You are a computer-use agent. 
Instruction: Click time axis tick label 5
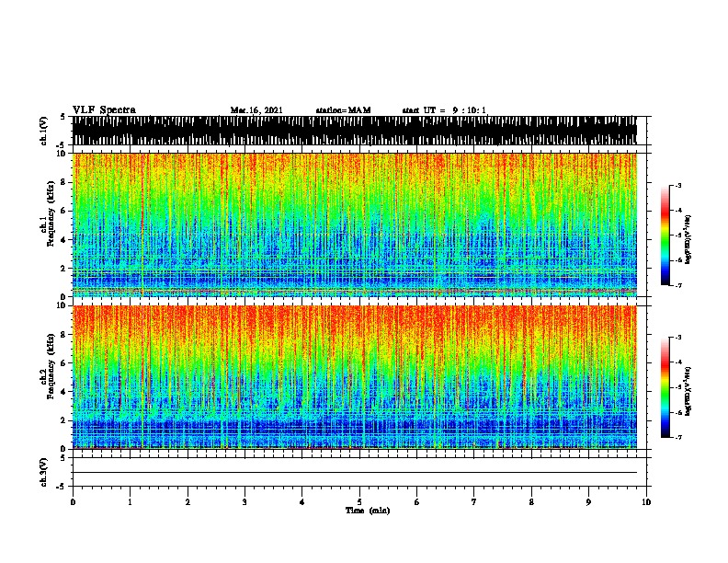pyautogui.click(x=359, y=501)
